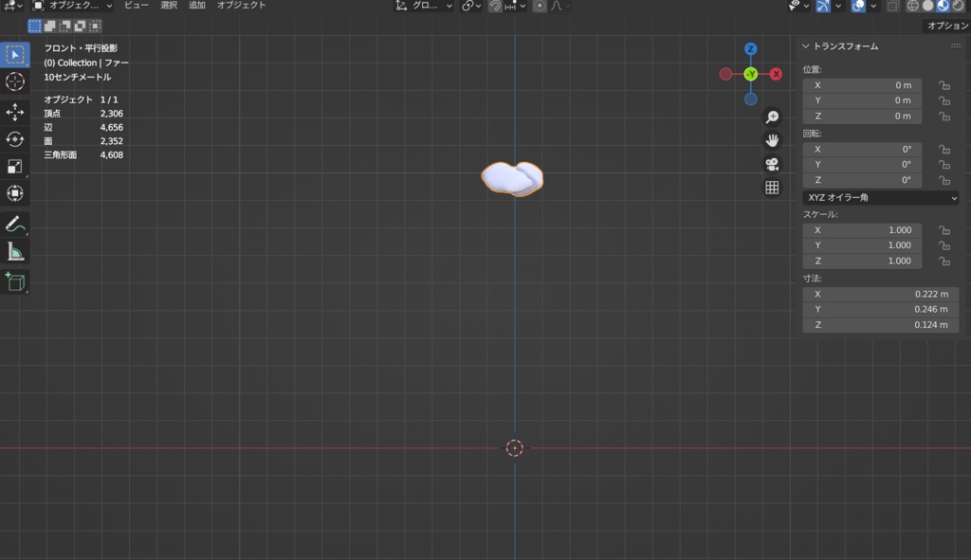
Task: Select the Measure ruler tool
Action: click(15, 252)
